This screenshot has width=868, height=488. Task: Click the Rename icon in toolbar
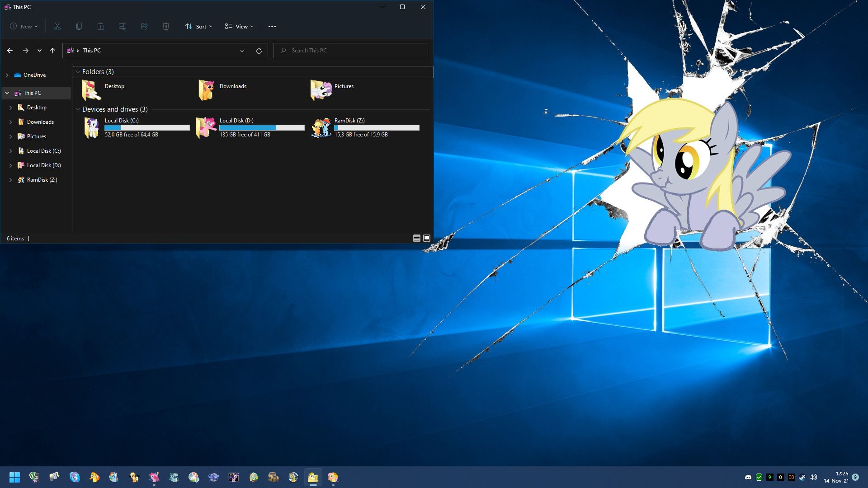(122, 26)
